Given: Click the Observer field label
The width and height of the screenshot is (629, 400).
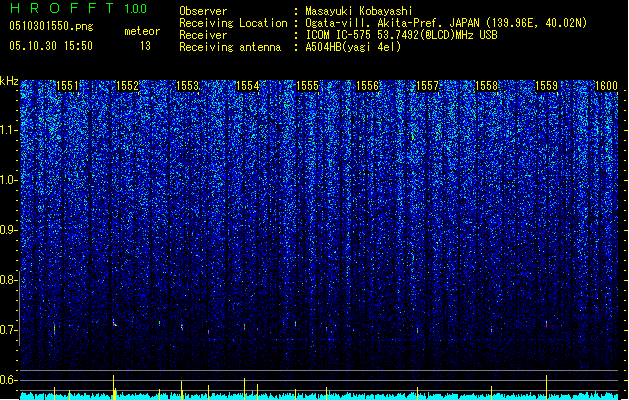Looking at the screenshot, I should tap(203, 11).
